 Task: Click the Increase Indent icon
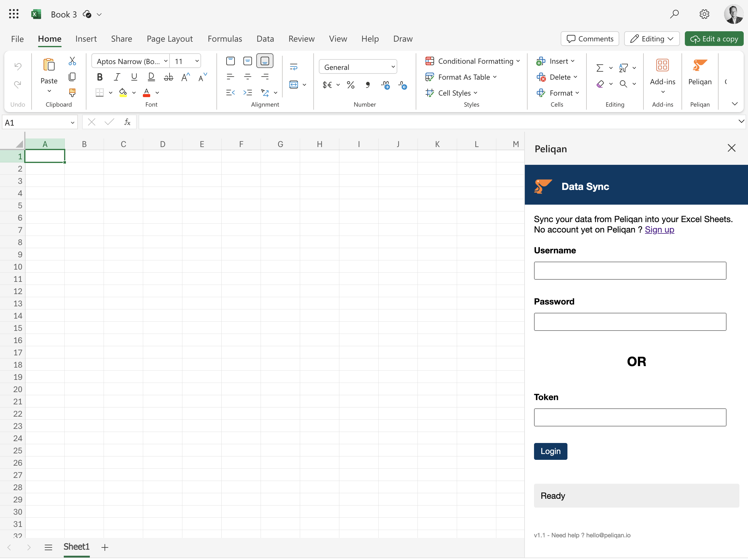pos(247,92)
